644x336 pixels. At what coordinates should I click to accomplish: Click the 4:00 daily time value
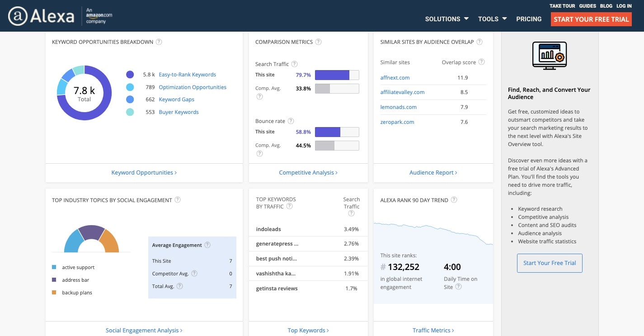click(452, 267)
